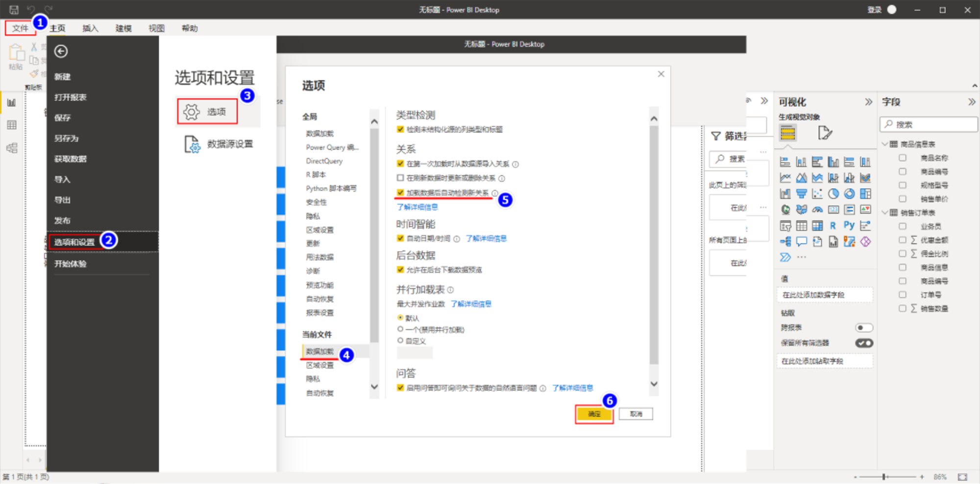Toggle 检测未结构化源的列类型和标题 checkbox
Viewport: 980px width, 484px height.
400,129
